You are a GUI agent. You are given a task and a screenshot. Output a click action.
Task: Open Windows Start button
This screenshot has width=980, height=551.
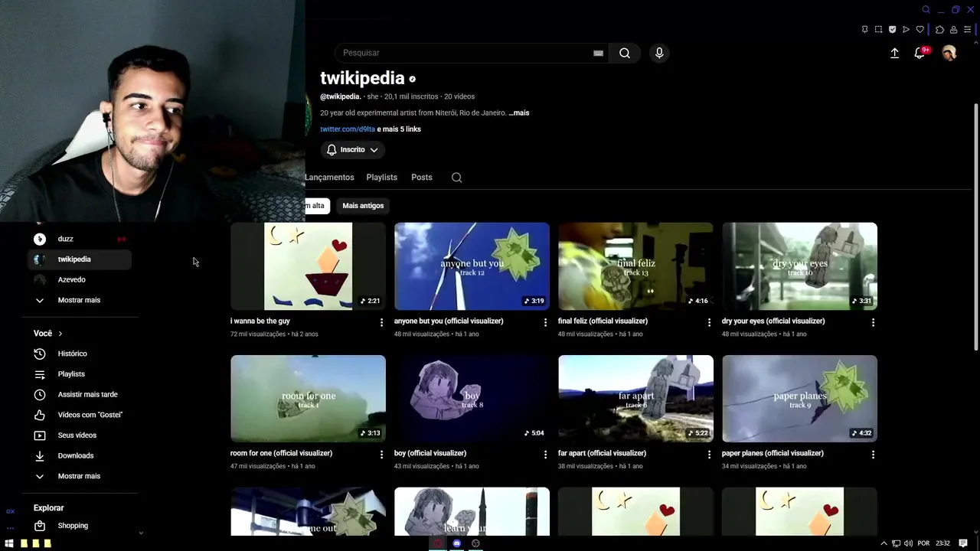pyautogui.click(x=9, y=543)
